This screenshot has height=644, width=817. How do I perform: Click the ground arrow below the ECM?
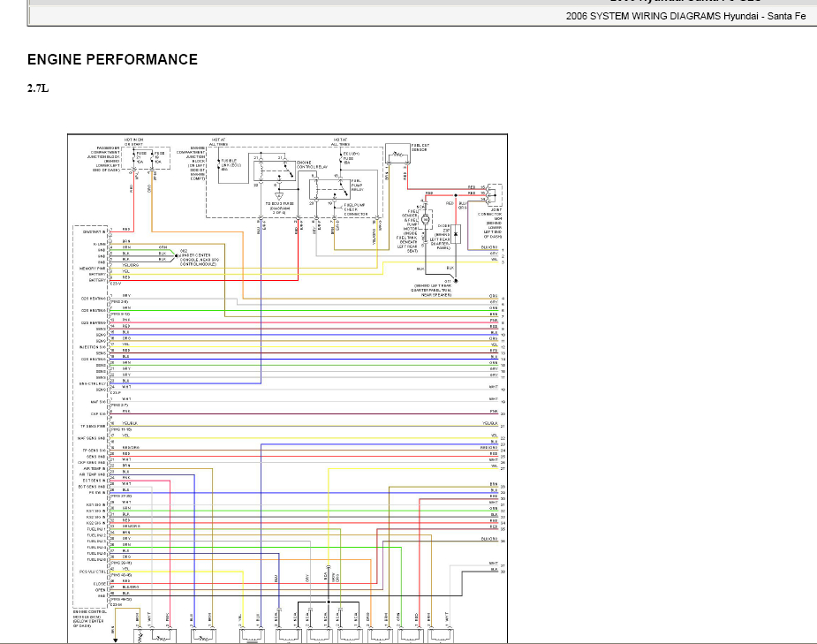click(x=116, y=640)
